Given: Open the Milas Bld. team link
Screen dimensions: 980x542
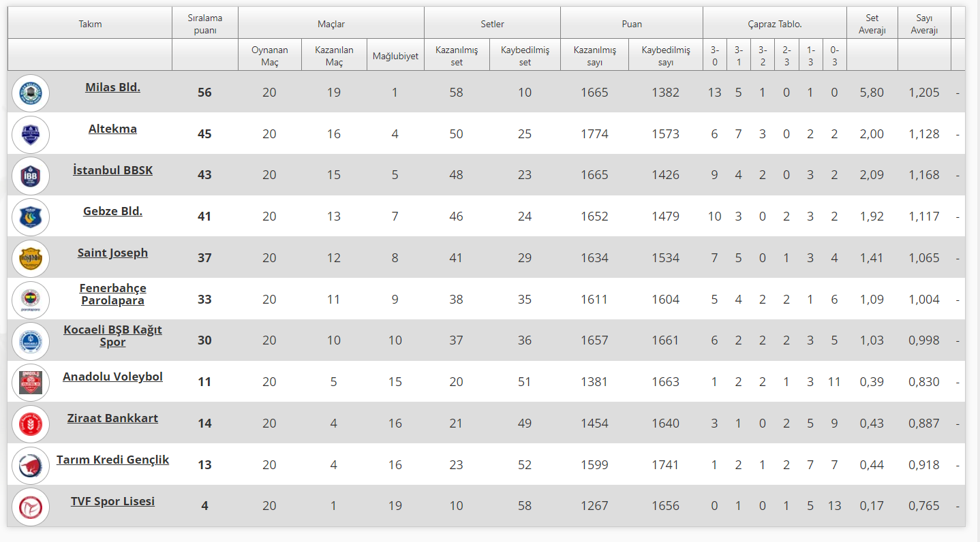Looking at the screenshot, I should pyautogui.click(x=112, y=87).
